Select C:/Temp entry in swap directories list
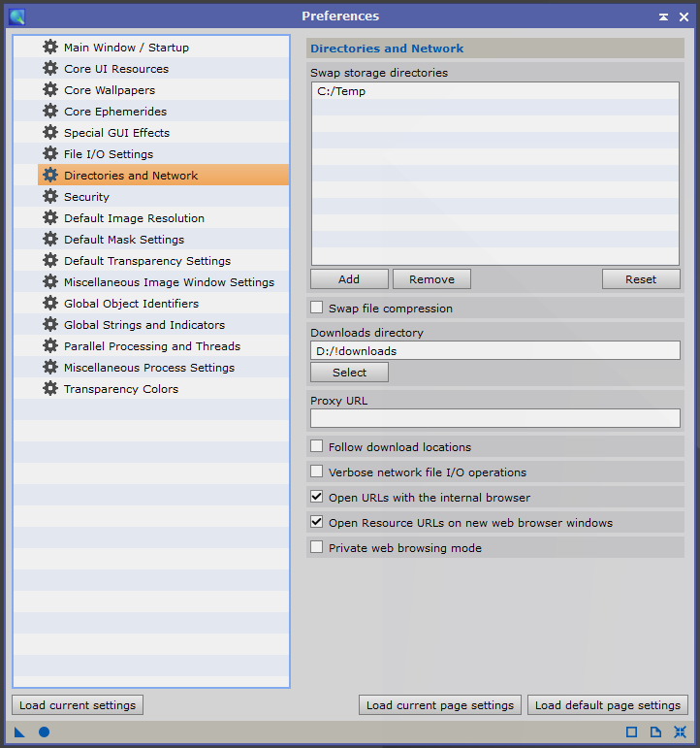 [x=341, y=91]
